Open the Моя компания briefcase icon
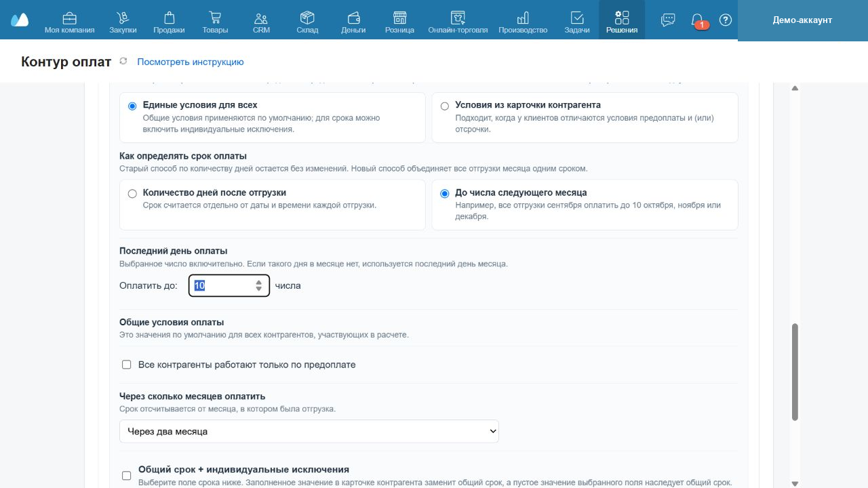 pyautogui.click(x=69, y=18)
